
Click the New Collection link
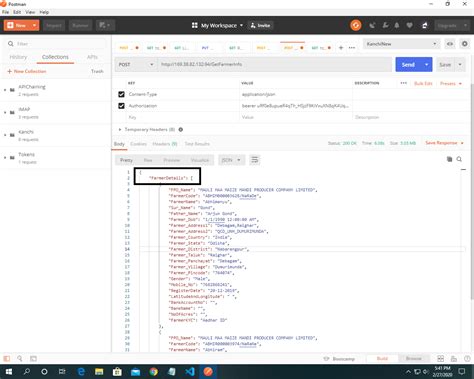(27, 71)
